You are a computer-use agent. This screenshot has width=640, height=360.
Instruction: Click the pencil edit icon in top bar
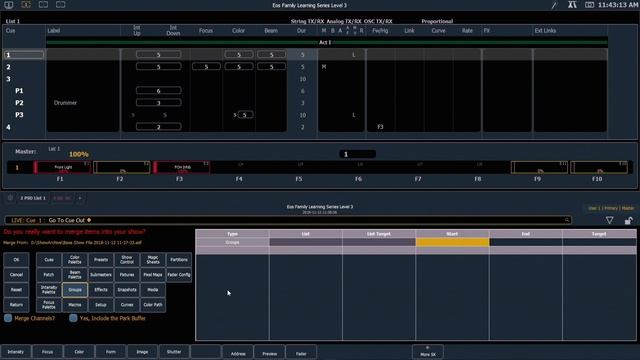pos(554,5)
